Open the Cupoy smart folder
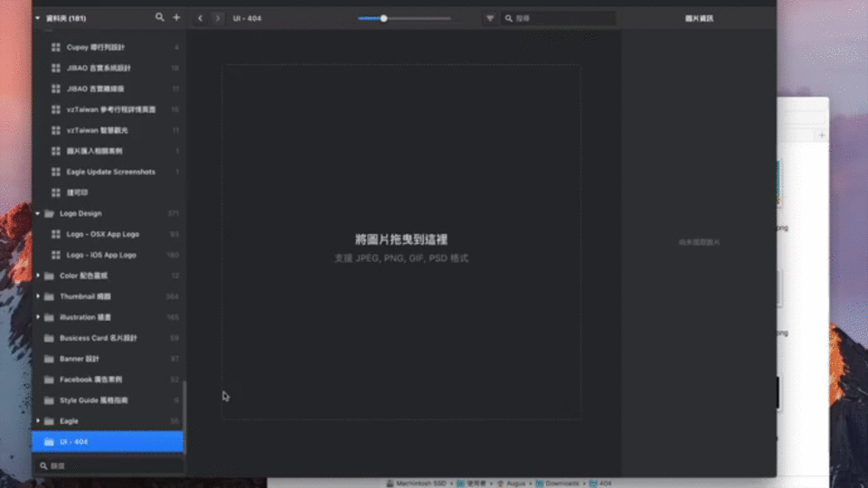This screenshot has width=868, height=488. 108,48
